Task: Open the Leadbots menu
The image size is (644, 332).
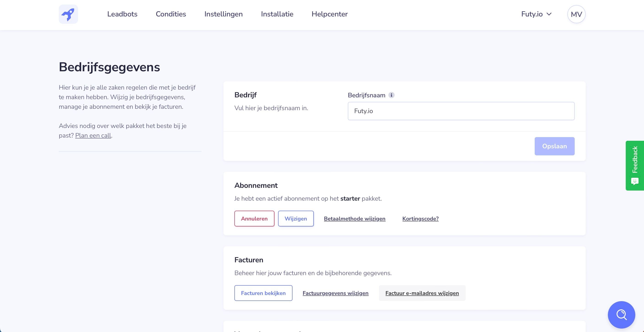Action: coord(122,14)
